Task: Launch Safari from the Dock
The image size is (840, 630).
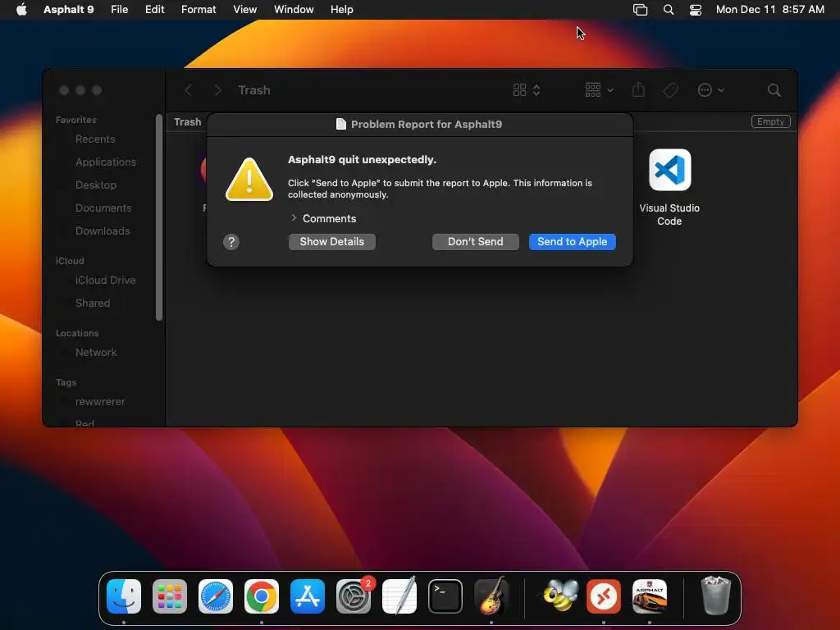Action: pos(216,596)
